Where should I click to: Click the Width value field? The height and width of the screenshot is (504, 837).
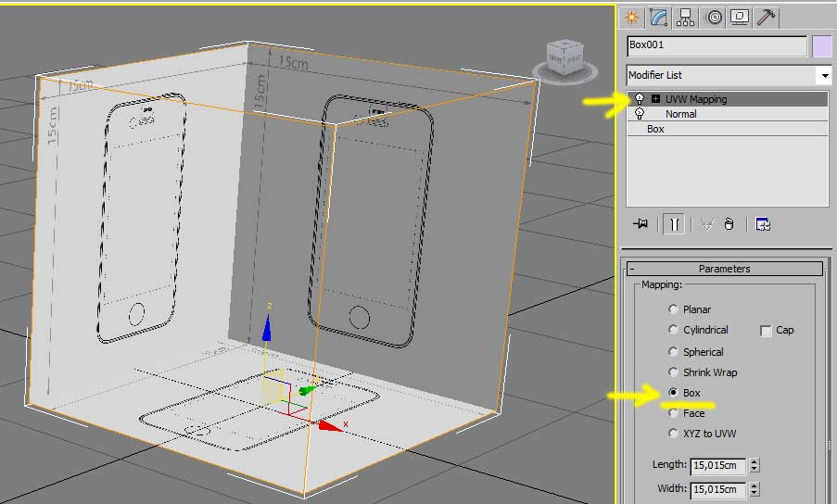pos(718,489)
